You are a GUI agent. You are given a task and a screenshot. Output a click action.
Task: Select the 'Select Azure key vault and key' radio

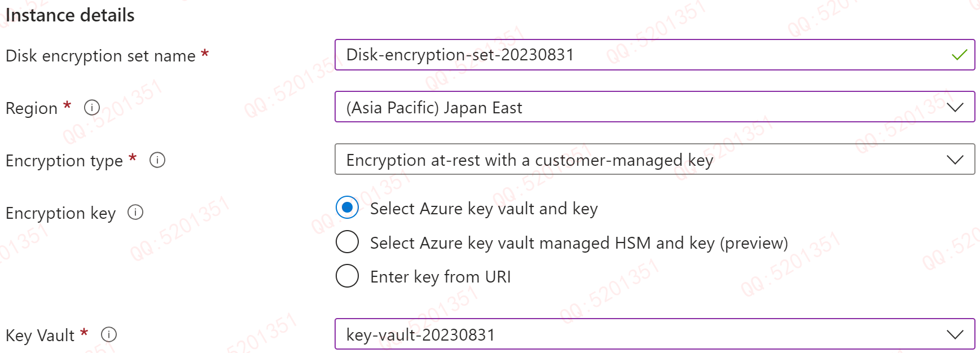pos(347,208)
